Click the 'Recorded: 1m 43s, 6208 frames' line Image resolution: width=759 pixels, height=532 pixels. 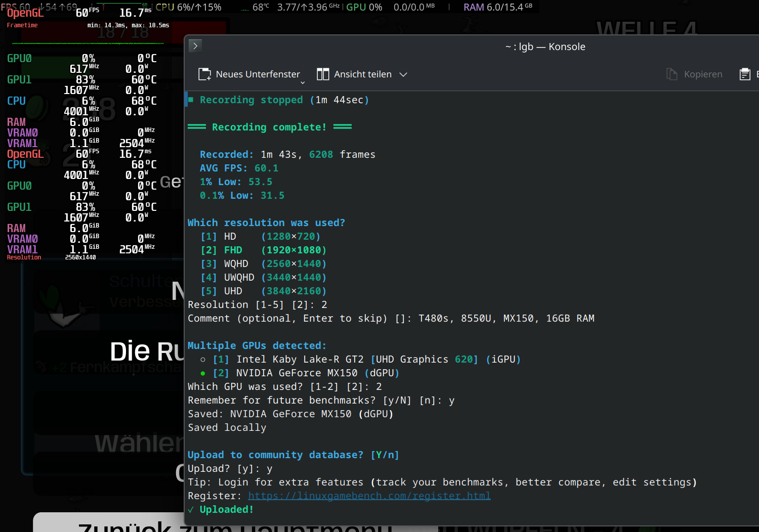point(287,154)
